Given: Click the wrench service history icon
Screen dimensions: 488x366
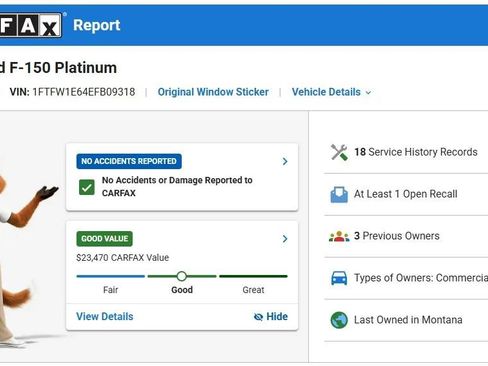Looking at the screenshot, I should pyautogui.click(x=339, y=152).
